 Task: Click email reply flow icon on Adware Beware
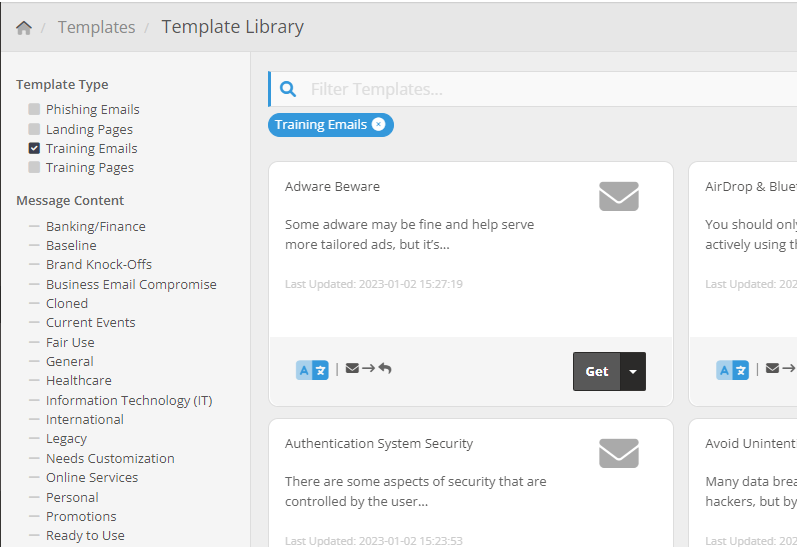coord(369,369)
